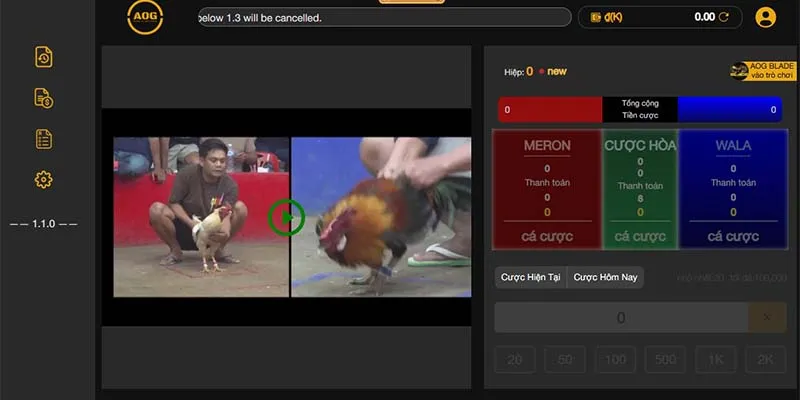Open the settings gear in sidebar
The height and width of the screenshot is (400, 800).
[43, 180]
